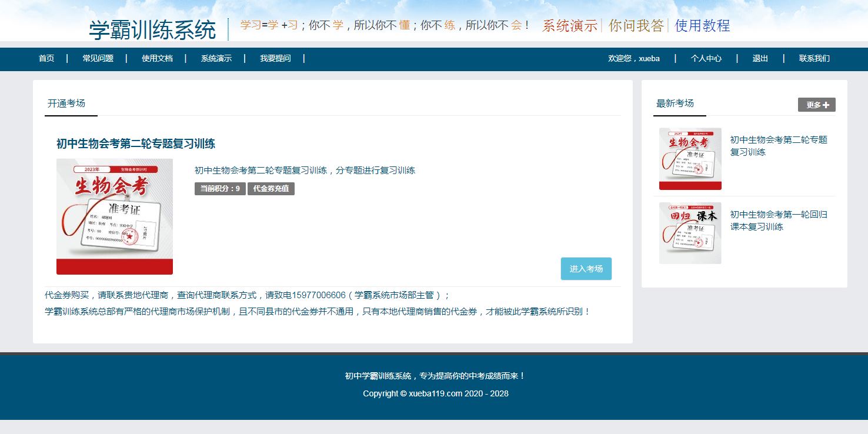Image resolution: width=868 pixels, height=434 pixels.
Task: Open 使用文档 in the navigation bar
Action: [x=156, y=59]
